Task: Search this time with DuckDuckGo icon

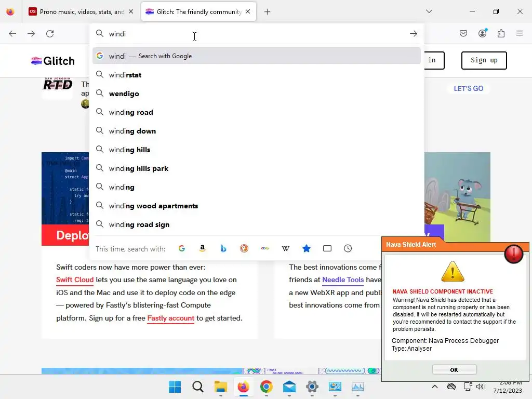Action: (x=244, y=249)
